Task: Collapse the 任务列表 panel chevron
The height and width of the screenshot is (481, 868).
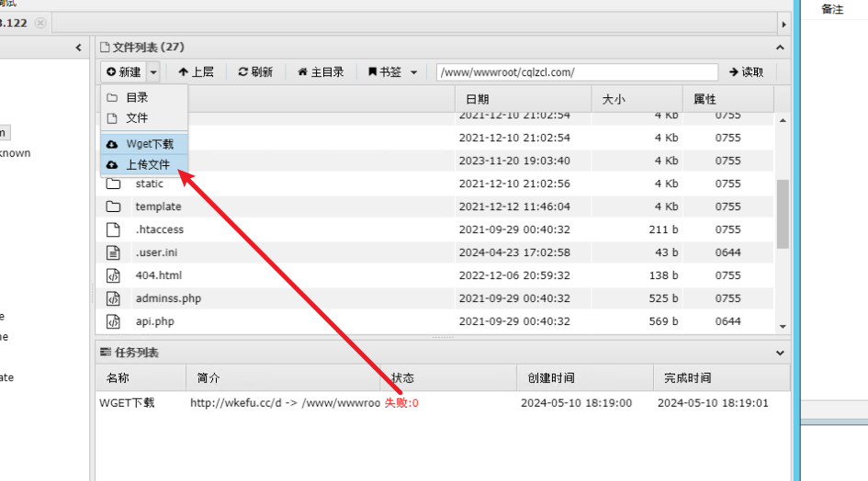Action: (781, 352)
